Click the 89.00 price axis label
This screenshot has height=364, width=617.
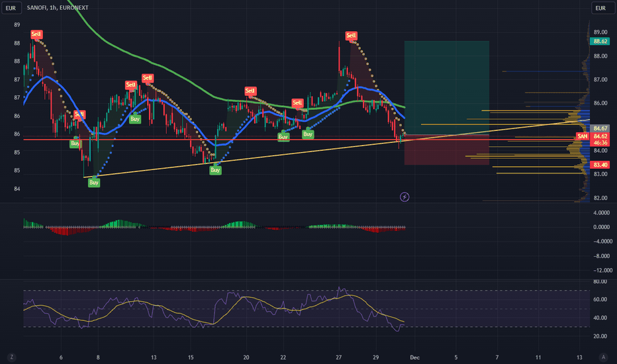coord(600,32)
